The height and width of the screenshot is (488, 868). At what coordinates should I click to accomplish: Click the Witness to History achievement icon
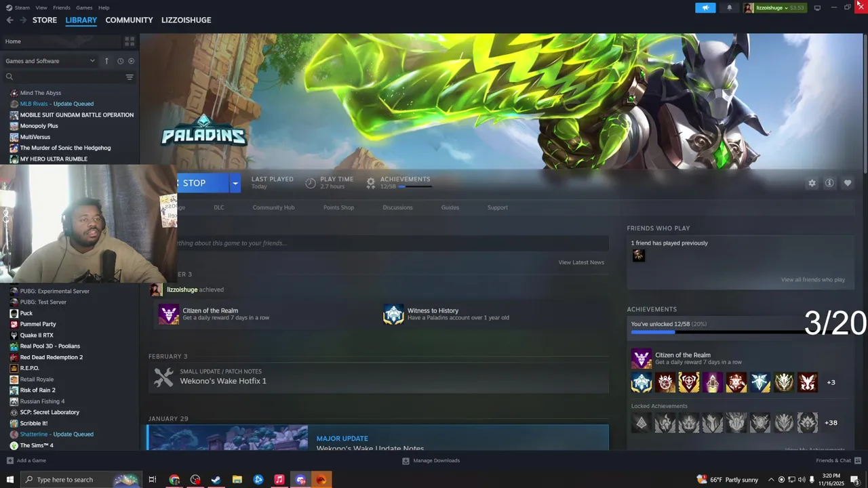393,314
